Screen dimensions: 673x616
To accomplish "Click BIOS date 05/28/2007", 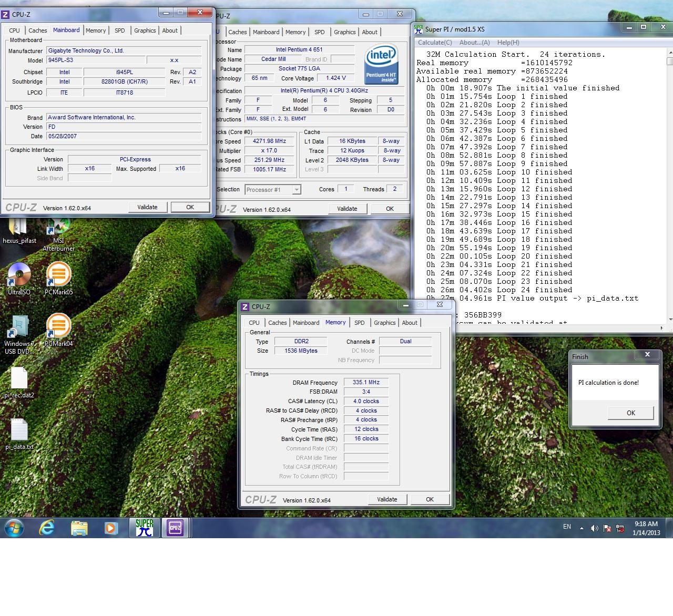I will coord(124,136).
